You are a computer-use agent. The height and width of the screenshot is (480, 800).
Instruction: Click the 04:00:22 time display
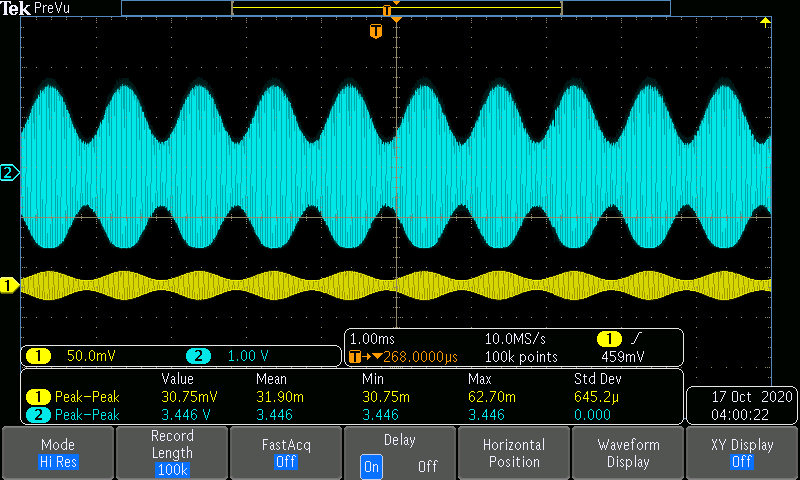[740, 415]
